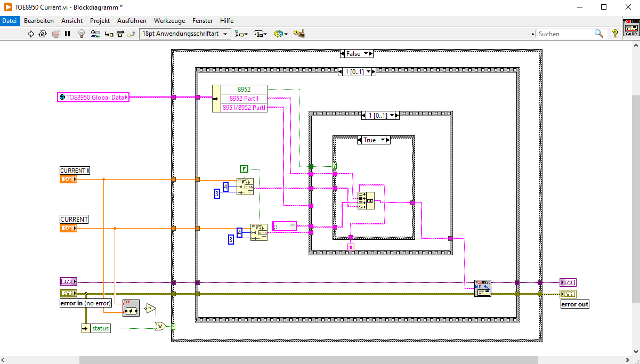The height and width of the screenshot is (364, 640).
Task: Toggle the highlight execution light bulb
Action: coord(82,34)
